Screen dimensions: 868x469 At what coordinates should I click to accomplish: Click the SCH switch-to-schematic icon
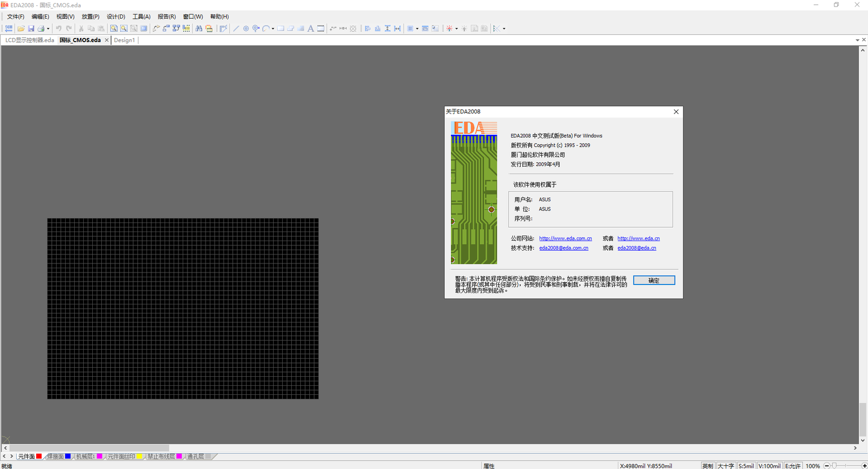[8, 28]
